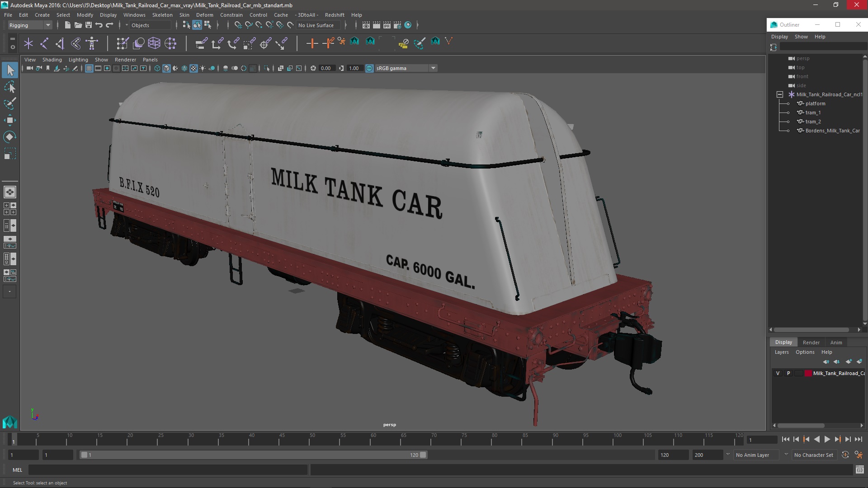Image resolution: width=868 pixels, height=488 pixels.
Task: Collapse Milk_Tank_Railroad_Car node in Outliner
Action: [x=780, y=94]
